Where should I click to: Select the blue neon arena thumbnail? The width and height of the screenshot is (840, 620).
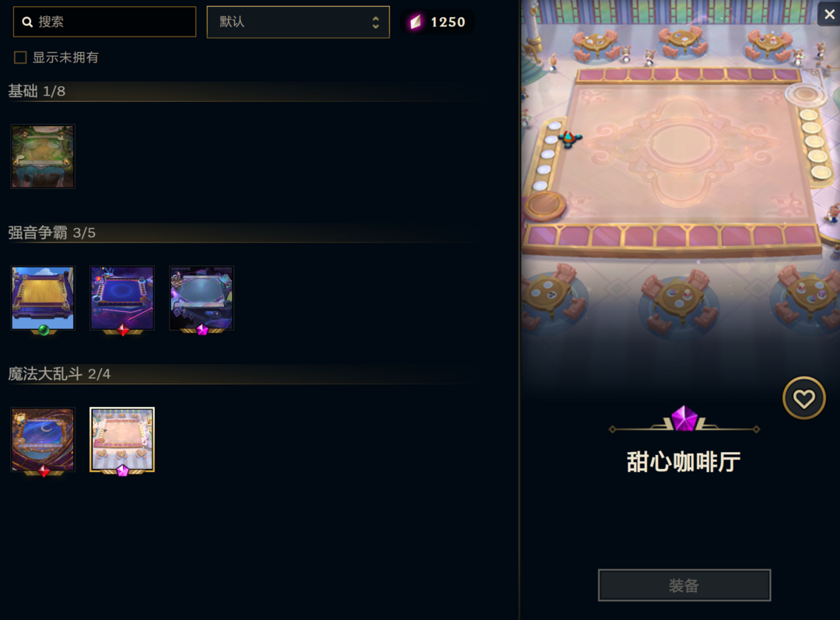click(x=122, y=298)
